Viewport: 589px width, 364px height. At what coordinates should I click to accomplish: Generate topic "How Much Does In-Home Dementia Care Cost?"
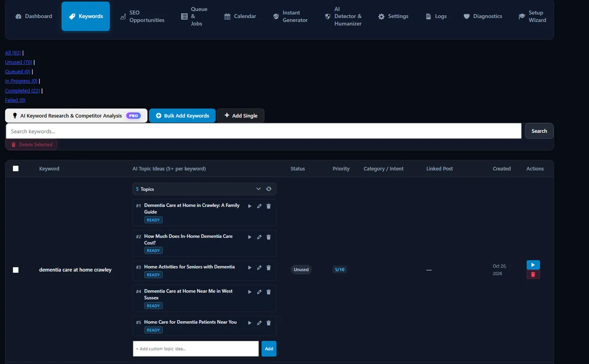249,237
